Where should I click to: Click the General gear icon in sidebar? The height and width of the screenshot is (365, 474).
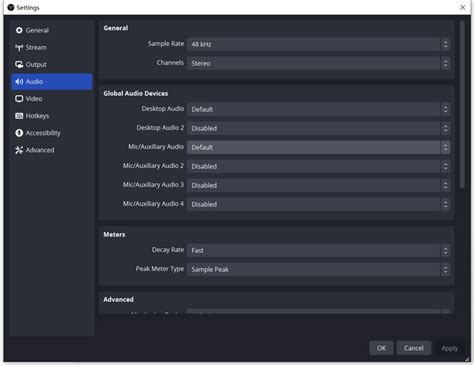(x=19, y=30)
